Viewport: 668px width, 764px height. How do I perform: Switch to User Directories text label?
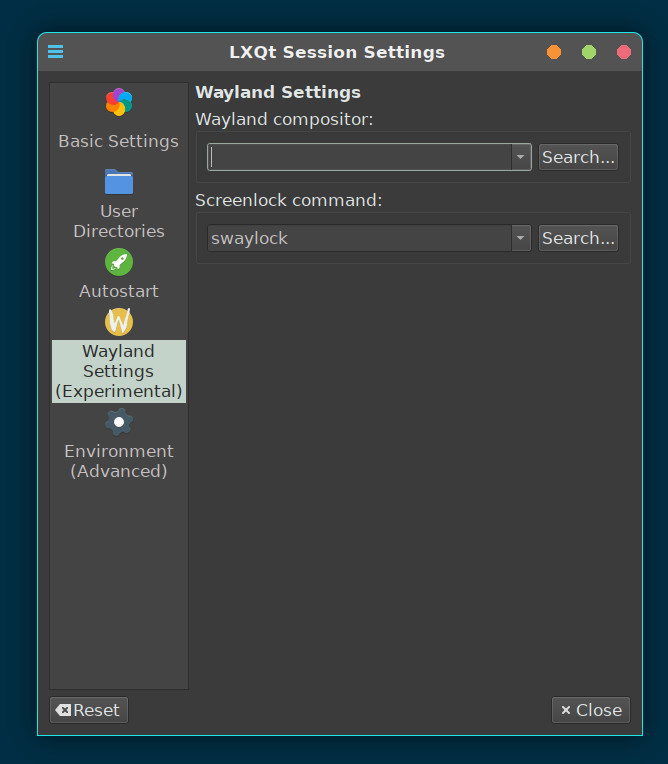119,221
